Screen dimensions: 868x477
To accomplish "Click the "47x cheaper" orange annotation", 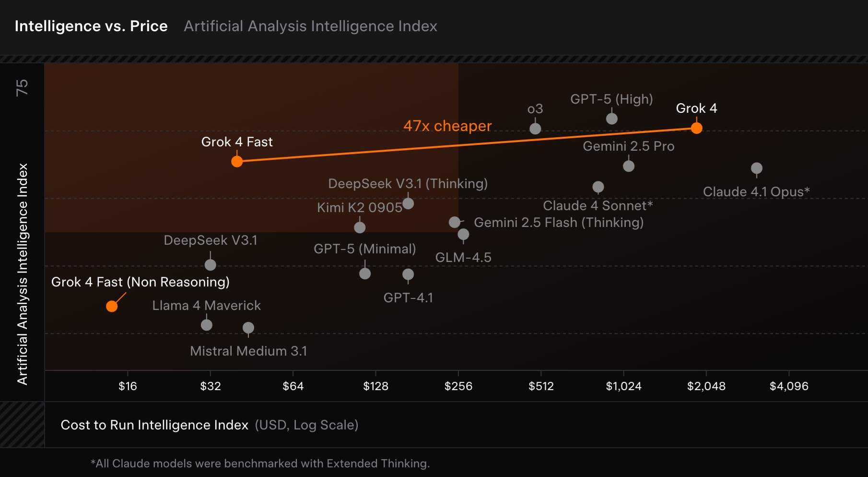I will click(x=447, y=126).
